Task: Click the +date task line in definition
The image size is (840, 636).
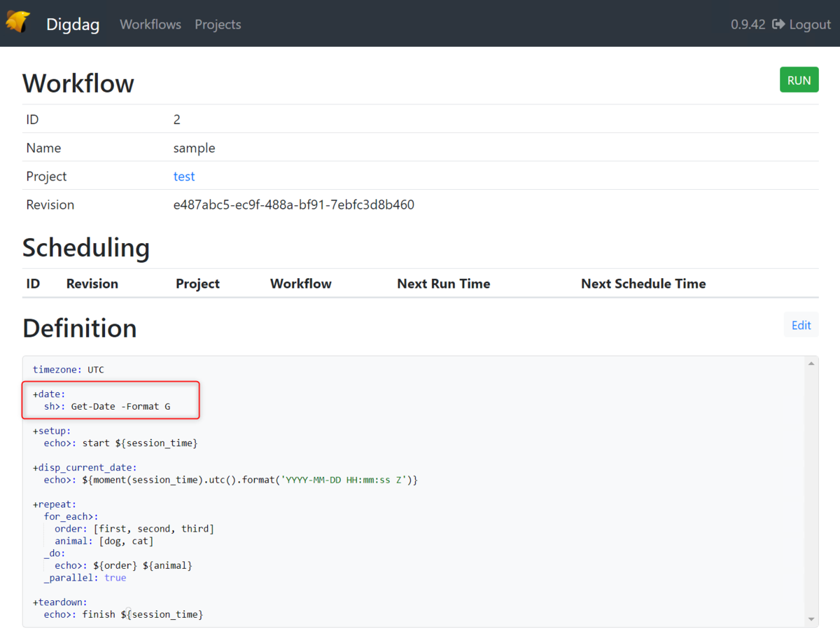Action: click(x=49, y=394)
